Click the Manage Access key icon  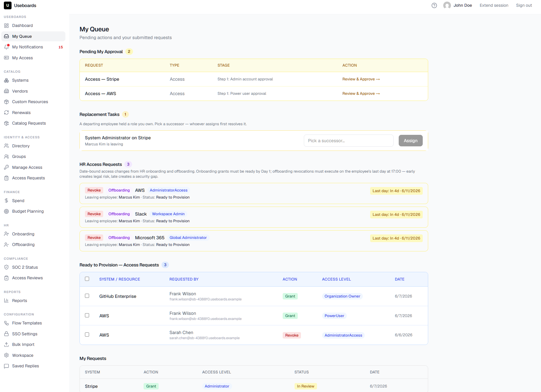tap(6, 167)
